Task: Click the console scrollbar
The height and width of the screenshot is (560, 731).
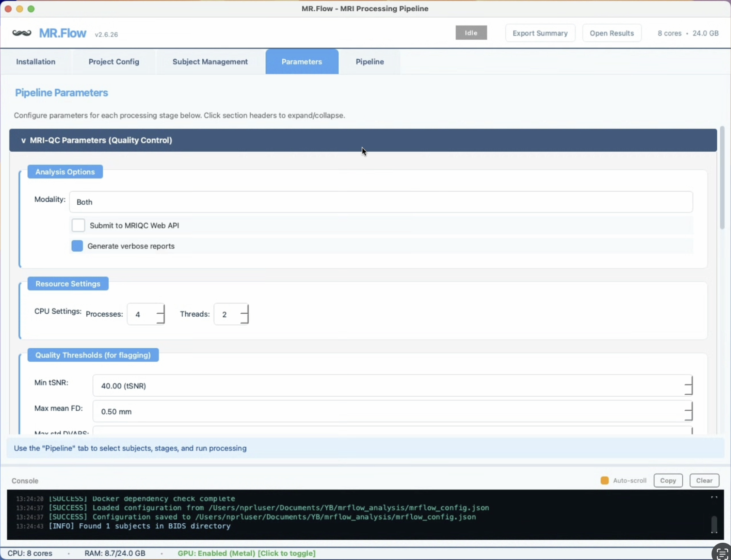Action: [x=714, y=525]
